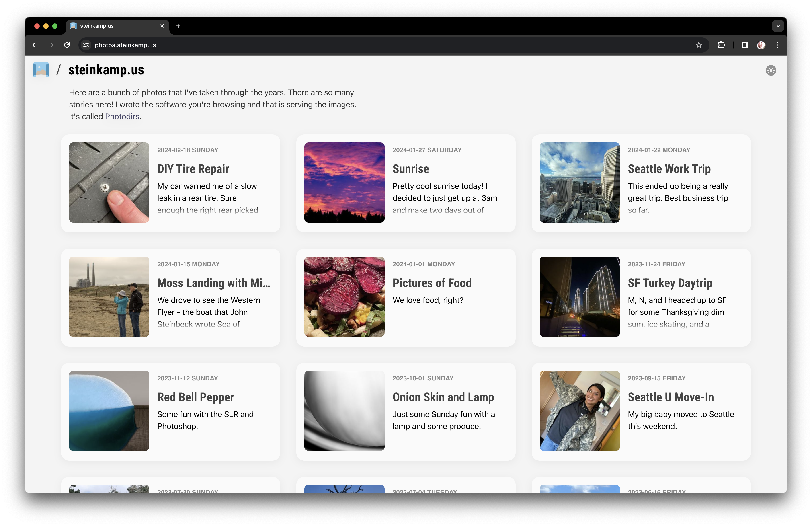Go back to the previous page
This screenshot has width=812, height=526.
(35, 45)
